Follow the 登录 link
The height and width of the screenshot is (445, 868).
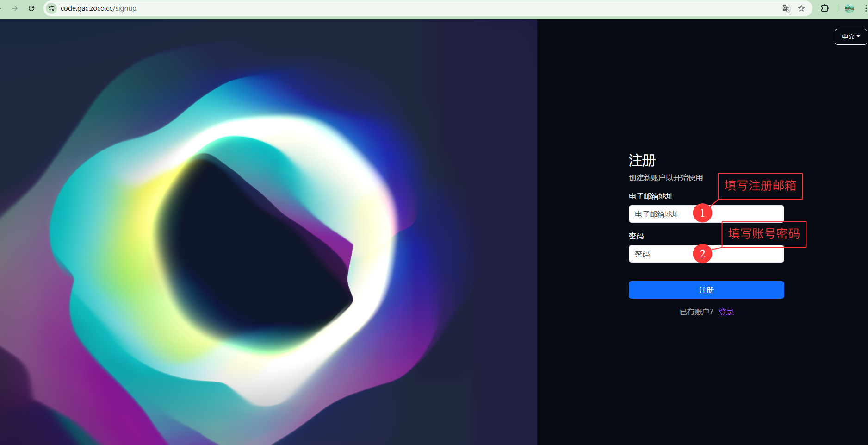pos(726,312)
